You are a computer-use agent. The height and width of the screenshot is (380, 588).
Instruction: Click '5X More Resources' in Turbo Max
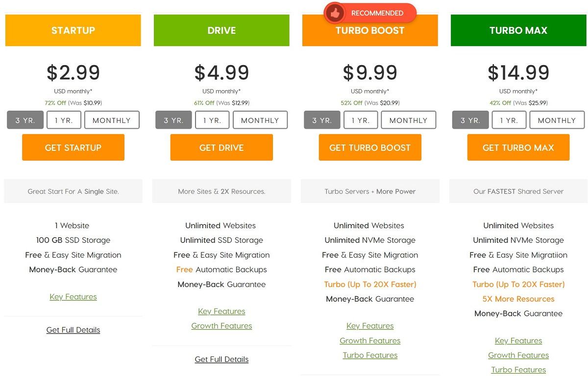[x=518, y=299]
